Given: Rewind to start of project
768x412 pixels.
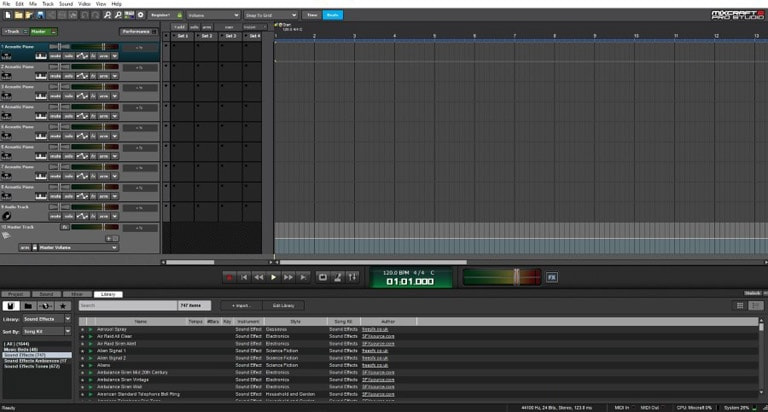Looking at the screenshot, I should tap(244, 277).
